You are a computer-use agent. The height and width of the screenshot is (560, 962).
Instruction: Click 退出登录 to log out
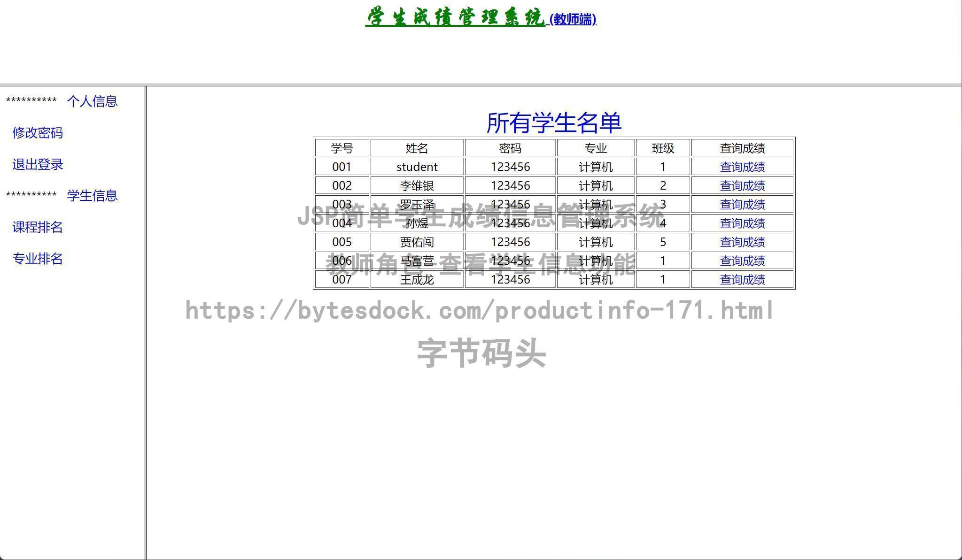tap(38, 165)
